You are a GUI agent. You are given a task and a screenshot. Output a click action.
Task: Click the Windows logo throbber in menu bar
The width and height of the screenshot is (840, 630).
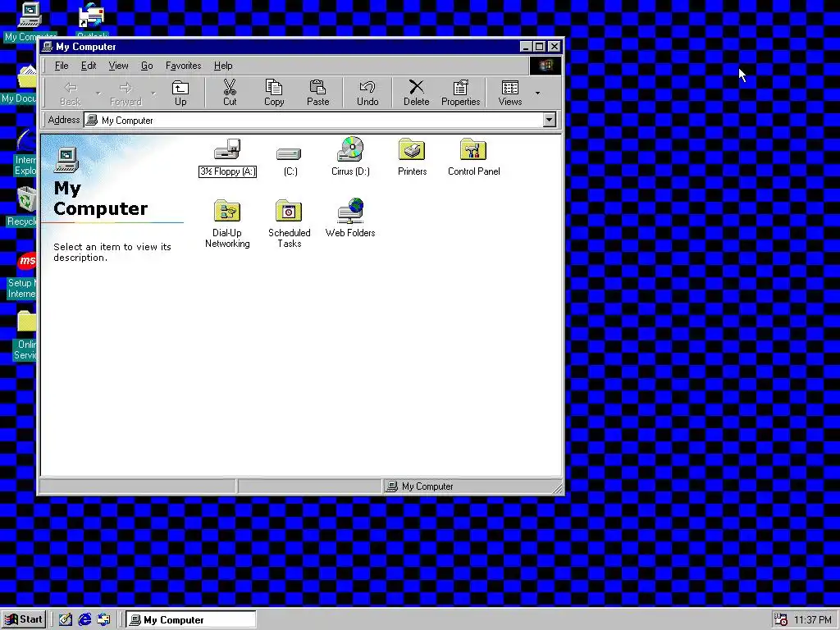[x=546, y=66]
